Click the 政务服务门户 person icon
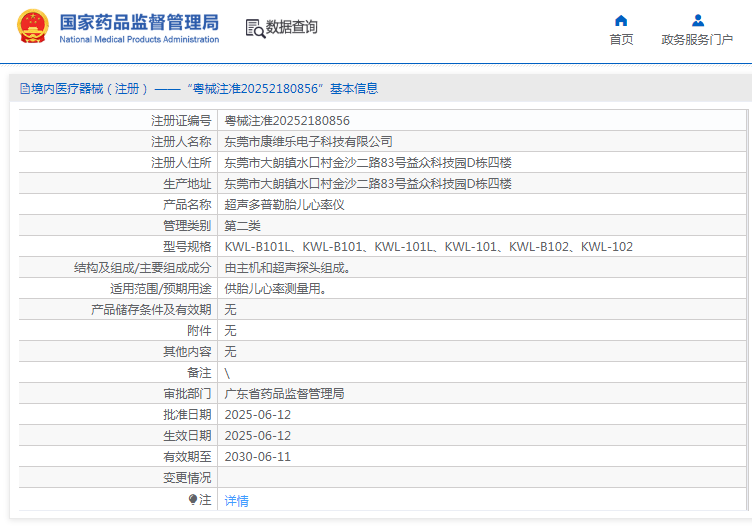 (x=698, y=20)
